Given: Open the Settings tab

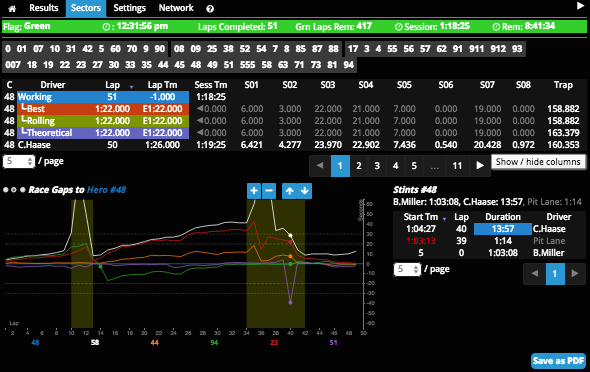Looking at the screenshot, I should pos(129,8).
